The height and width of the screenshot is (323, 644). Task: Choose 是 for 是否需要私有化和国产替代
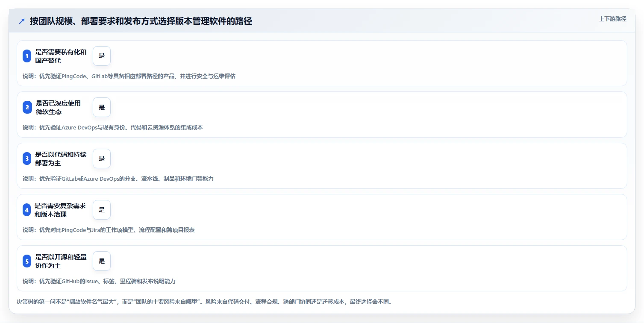(102, 56)
